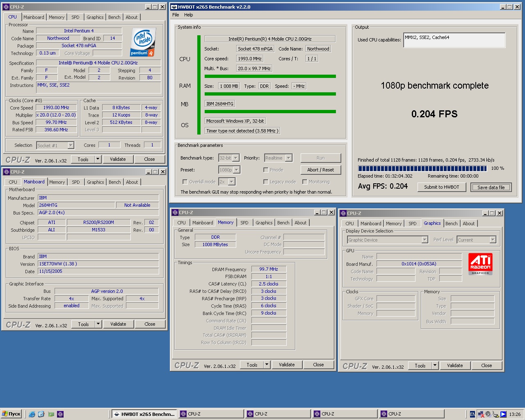Click Submit to HWBOT button
This screenshot has height=420, width=525.
click(442, 187)
